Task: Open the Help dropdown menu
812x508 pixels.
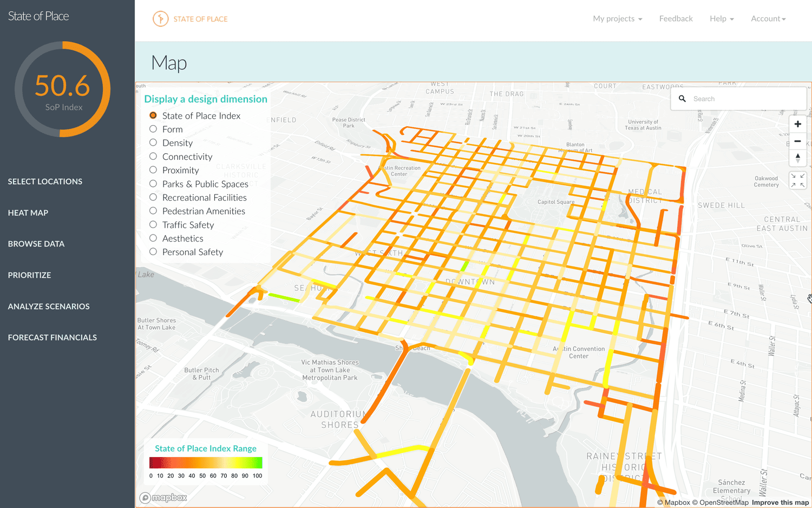Action: (722, 19)
